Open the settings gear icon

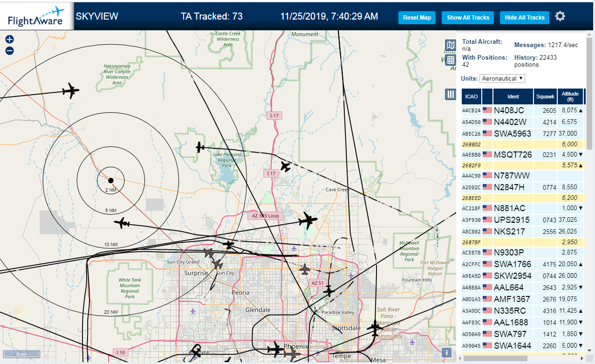[560, 16]
